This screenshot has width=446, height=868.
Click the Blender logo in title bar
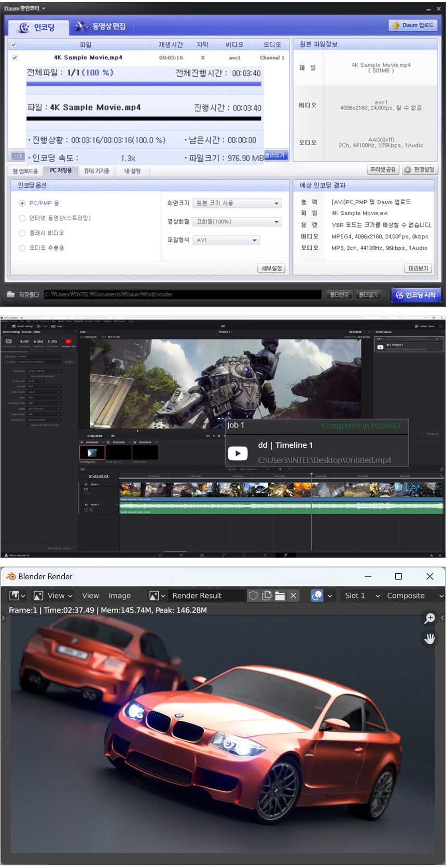[10, 576]
